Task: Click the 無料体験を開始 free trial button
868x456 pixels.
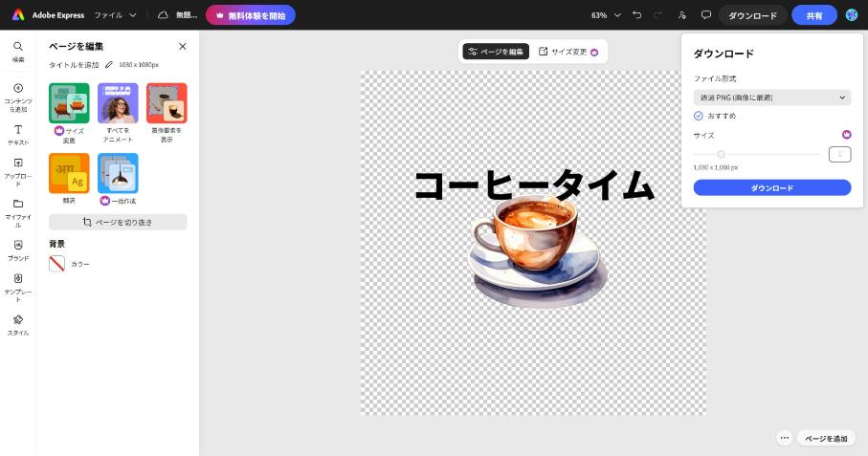Action: [x=250, y=15]
